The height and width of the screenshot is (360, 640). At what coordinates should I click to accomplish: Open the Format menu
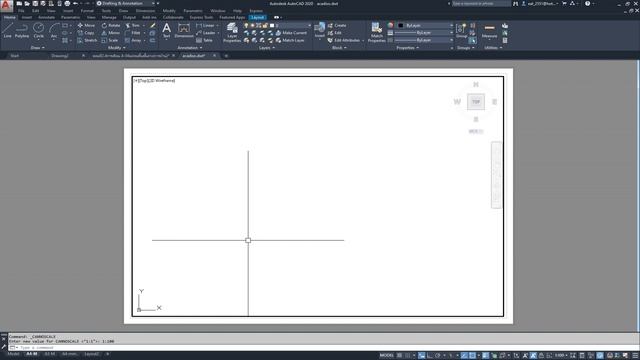pyautogui.click(x=87, y=11)
